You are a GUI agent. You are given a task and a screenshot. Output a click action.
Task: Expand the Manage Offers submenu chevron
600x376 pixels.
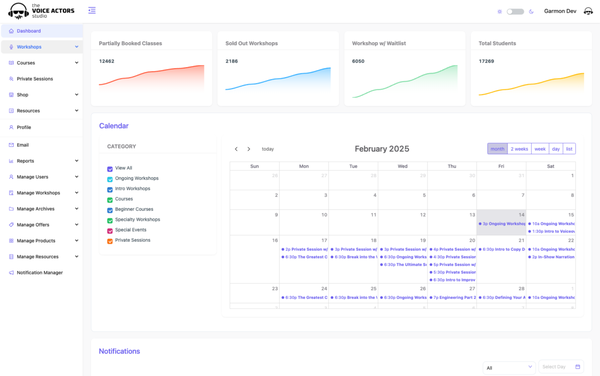click(x=77, y=225)
